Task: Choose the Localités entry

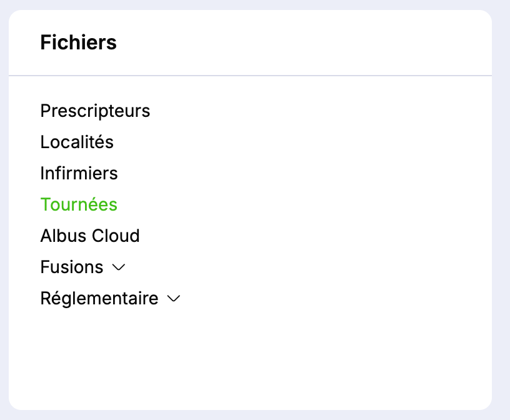Action: (77, 142)
